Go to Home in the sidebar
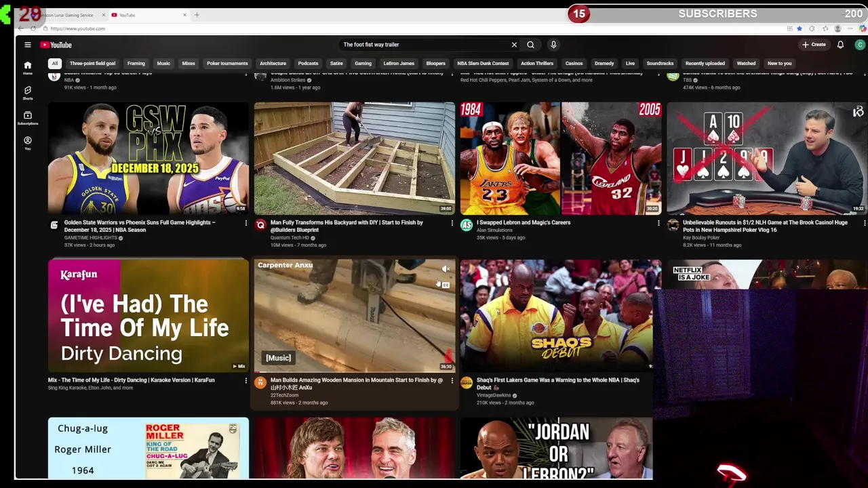The height and width of the screenshot is (488, 868). (28, 68)
